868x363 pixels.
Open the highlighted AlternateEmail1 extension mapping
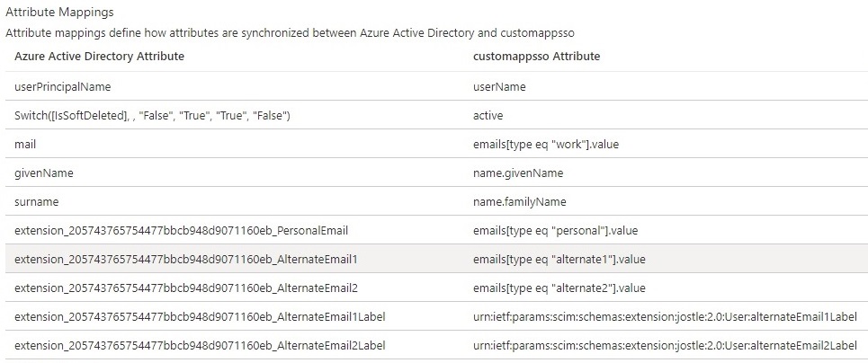click(x=186, y=260)
